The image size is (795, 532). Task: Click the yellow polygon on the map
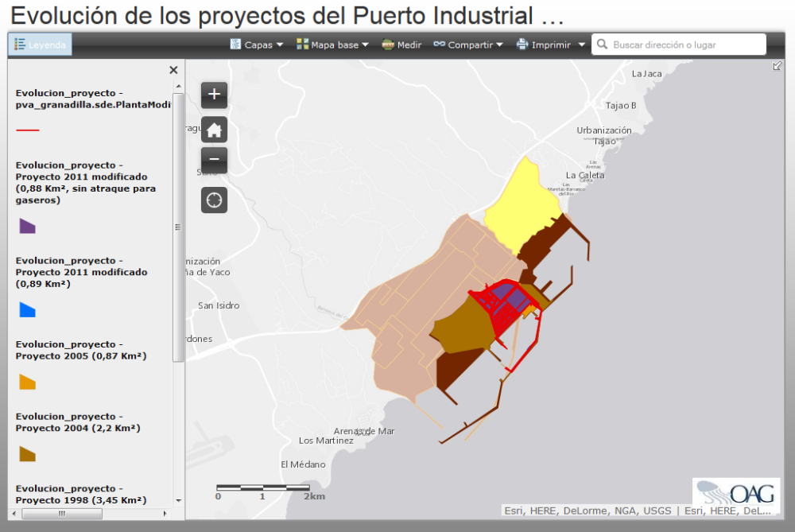tap(522, 205)
